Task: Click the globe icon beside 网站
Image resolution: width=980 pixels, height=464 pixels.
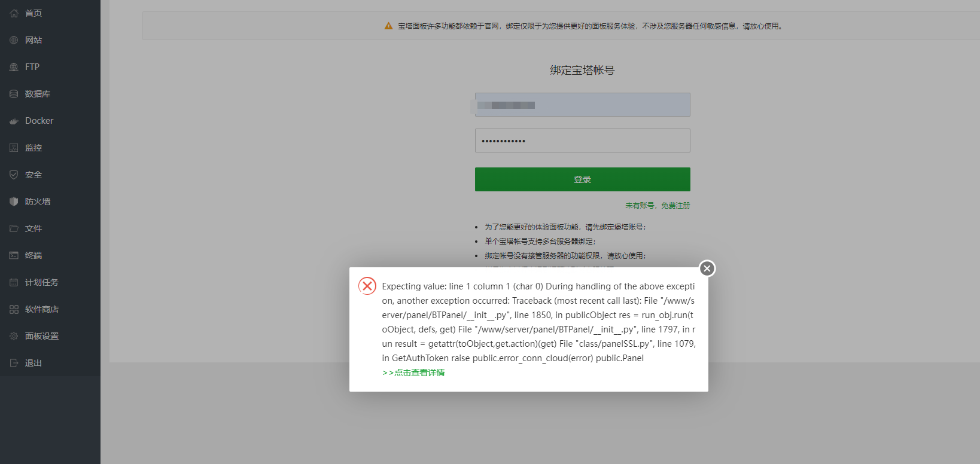Action: 14,40
